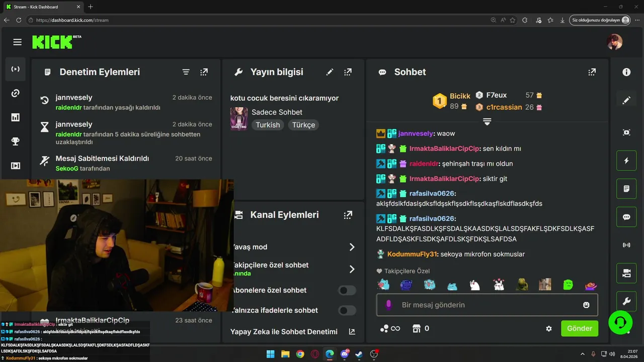Screen dimensions: 644x362
Task: Expand the Yavaş mod option
Action: (x=352, y=247)
